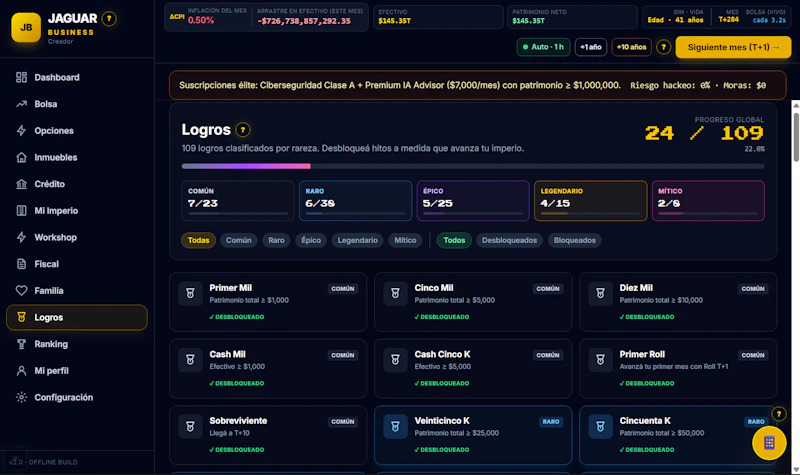The image size is (800, 475).
Task: Click the Ranking trophy icon
Action: coord(21,344)
